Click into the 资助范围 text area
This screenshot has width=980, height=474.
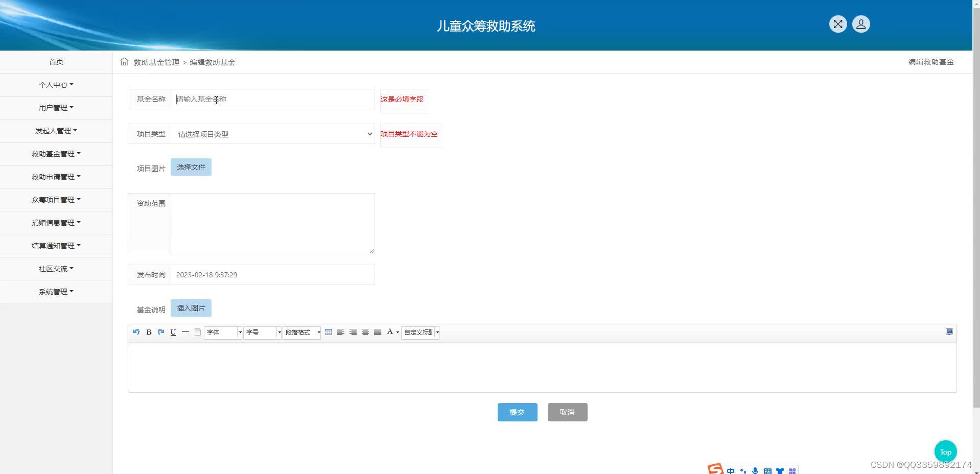pos(273,224)
